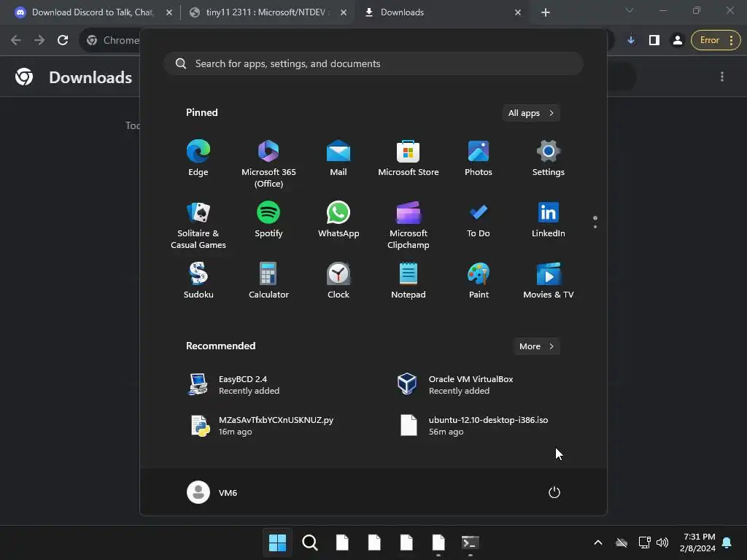Launch Microsoft 365 (Office)
Viewport: 747px width, 560px height.
[x=268, y=164]
